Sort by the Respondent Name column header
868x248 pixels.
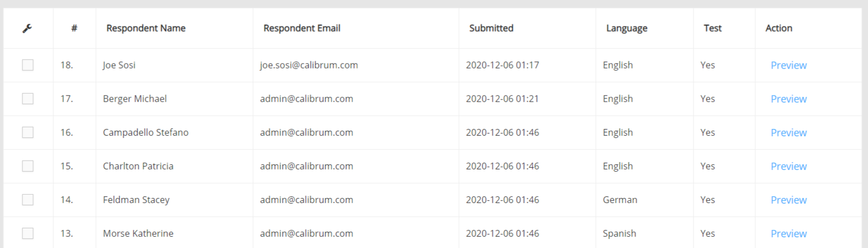coord(146,28)
